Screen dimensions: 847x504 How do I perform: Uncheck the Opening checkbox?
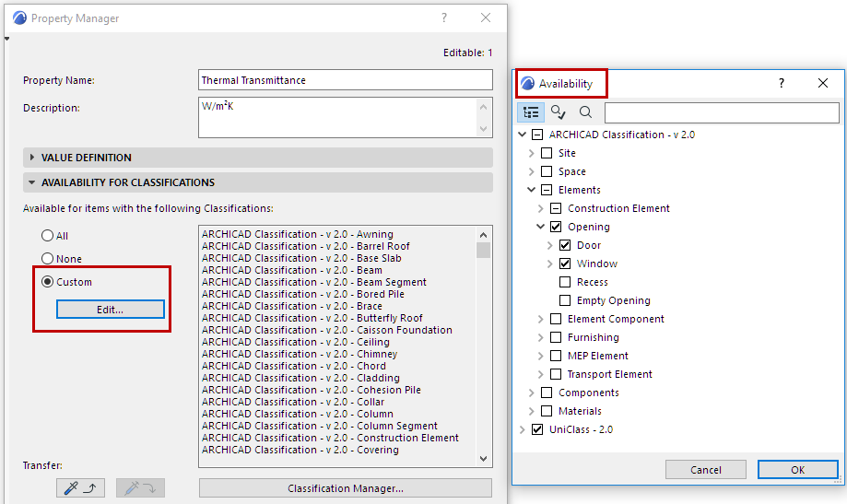[x=556, y=227]
